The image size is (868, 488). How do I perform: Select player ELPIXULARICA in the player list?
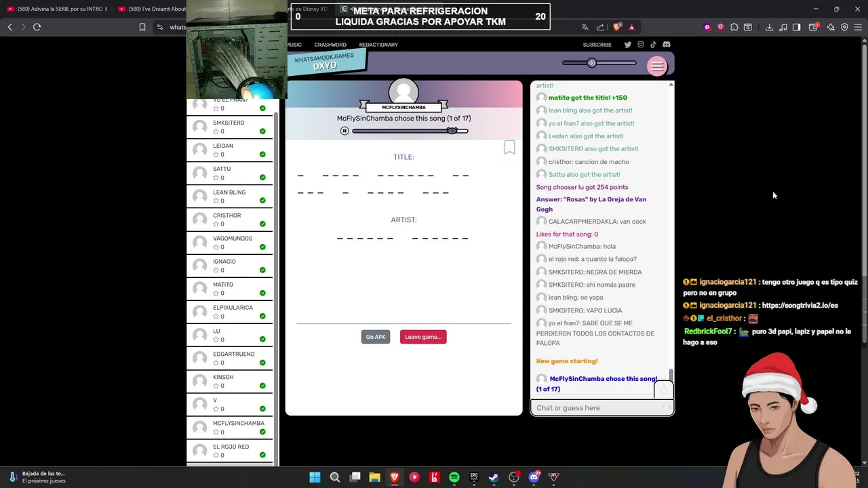[x=230, y=312]
